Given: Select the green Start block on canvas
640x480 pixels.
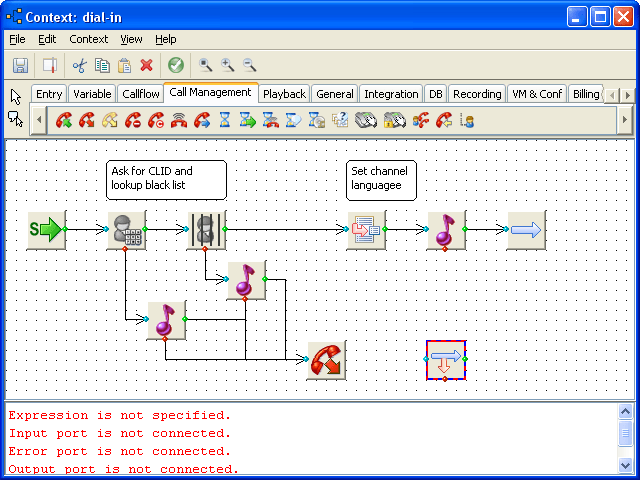Looking at the screenshot, I should 46,230.
